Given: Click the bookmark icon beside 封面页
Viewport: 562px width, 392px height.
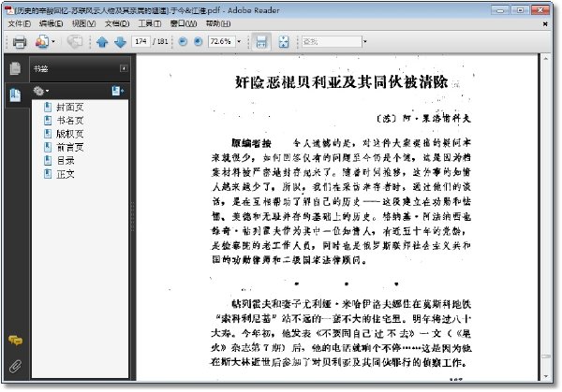Looking at the screenshot, I should point(48,107).
